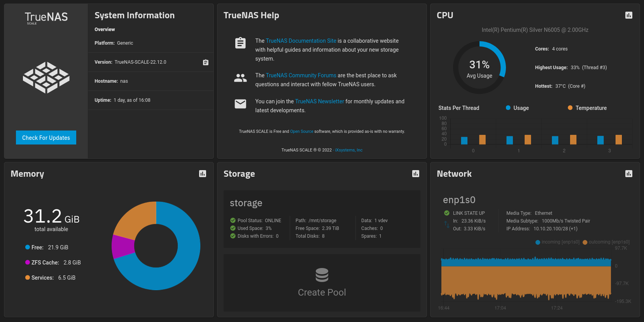This screenshot has width=644, height=322.
Task: Click Version TrueNAS-SCALE-22.12.0 text
Action: (x=130, y=62)
